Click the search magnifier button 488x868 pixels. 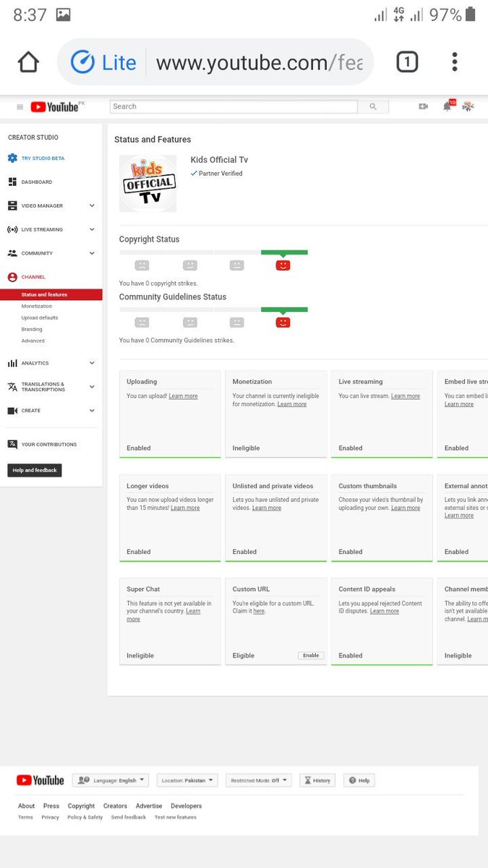[x=373, y=106]
